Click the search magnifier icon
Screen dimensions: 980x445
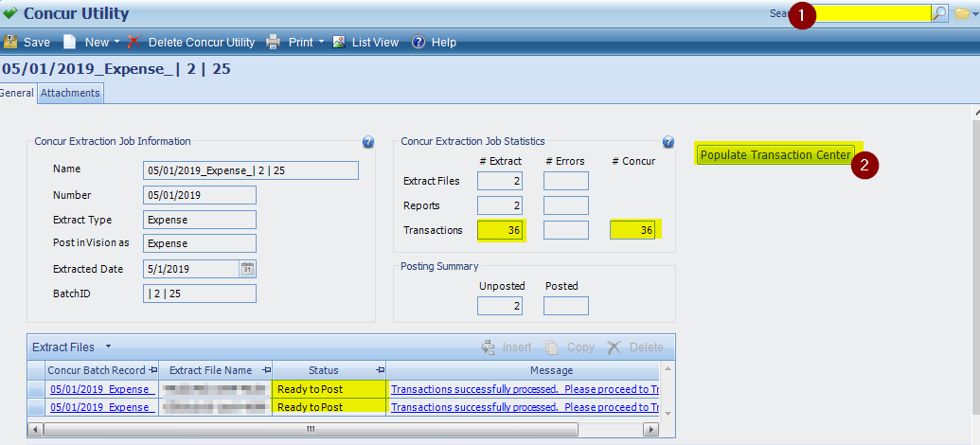coord(939,13)
